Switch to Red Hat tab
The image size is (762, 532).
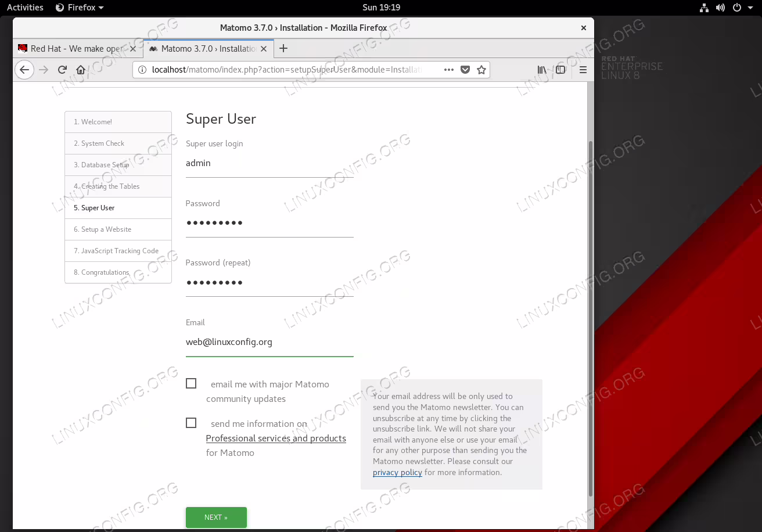click(x=77, y=49)
